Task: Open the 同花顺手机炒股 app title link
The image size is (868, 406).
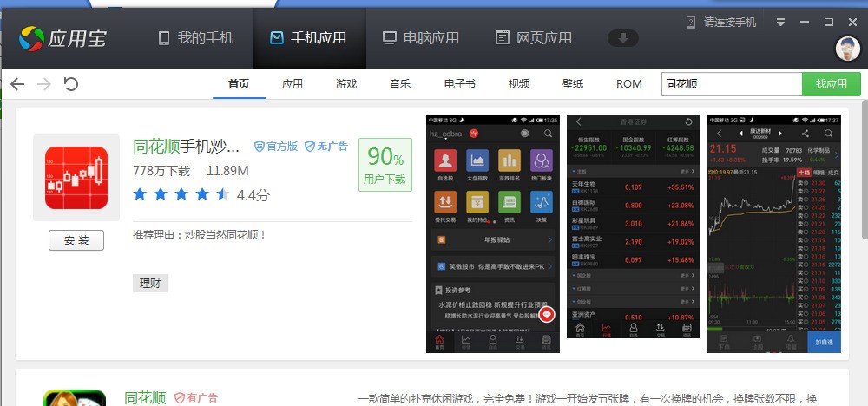Action: pyautogui.click(x=186, y=146)
